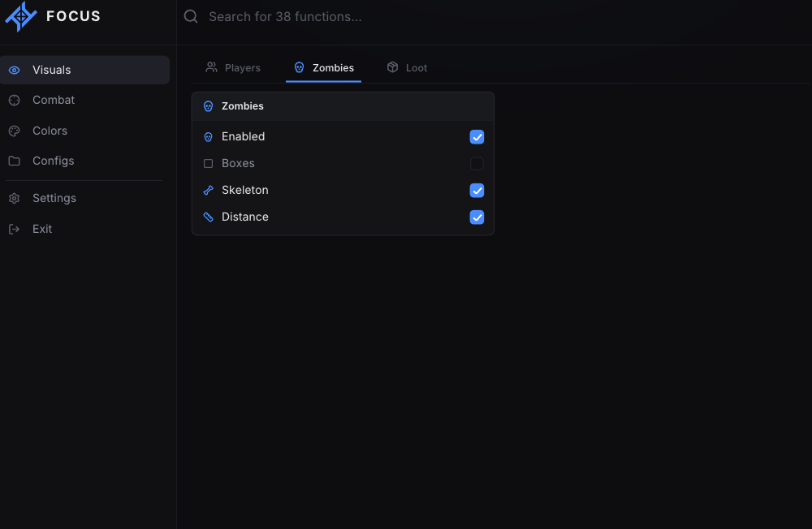This screenshot has width=812, height=529.
Task: Uncheck the Enabled checkbox
Action: (477, 136)
